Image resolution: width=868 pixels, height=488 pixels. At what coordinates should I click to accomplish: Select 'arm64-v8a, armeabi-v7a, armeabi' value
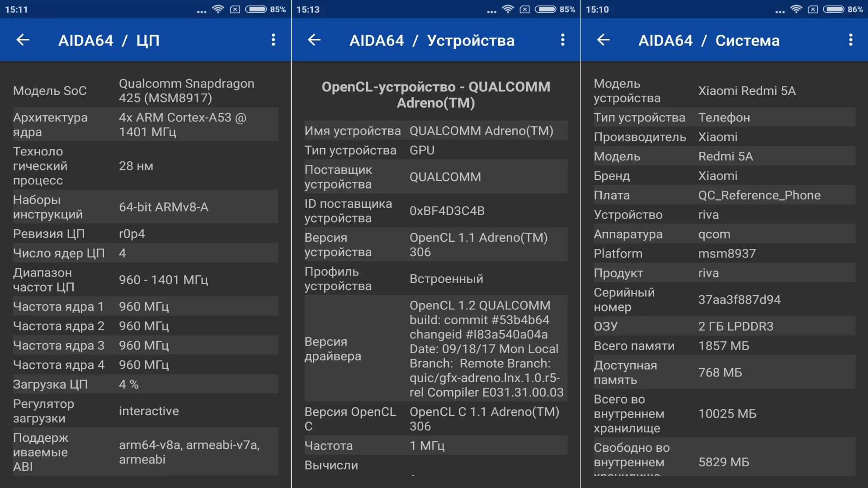click(x=189, y=452)
